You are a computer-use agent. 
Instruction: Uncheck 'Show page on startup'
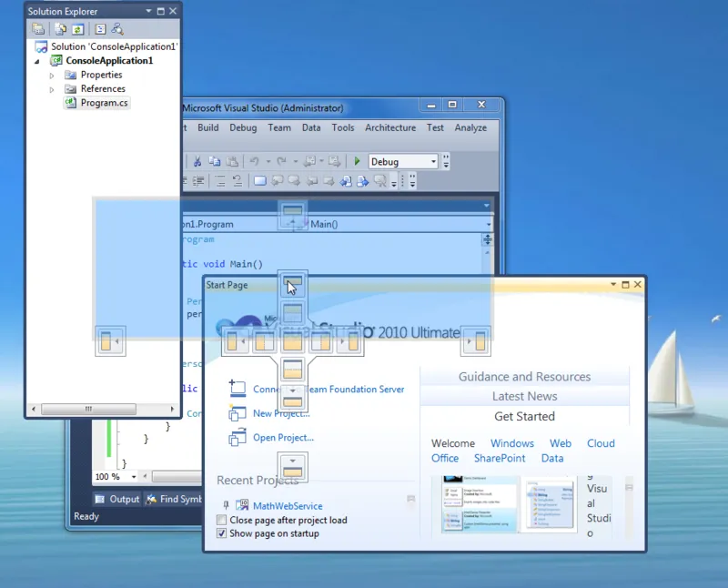pos(222,533)
